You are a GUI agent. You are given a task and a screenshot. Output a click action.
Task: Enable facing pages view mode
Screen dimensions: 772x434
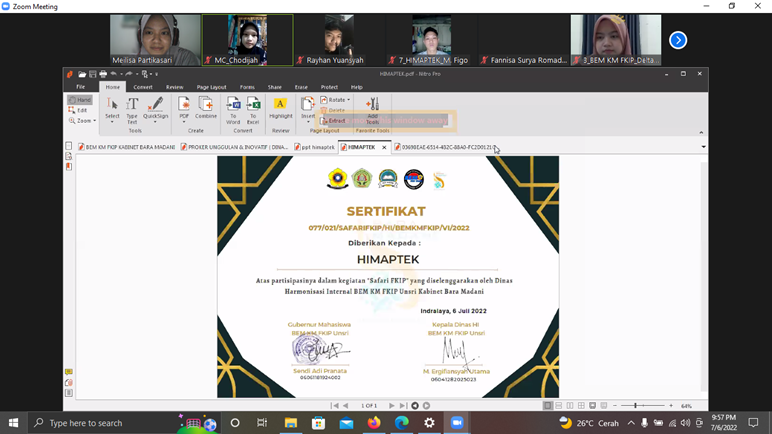click(x=570, y=405)
